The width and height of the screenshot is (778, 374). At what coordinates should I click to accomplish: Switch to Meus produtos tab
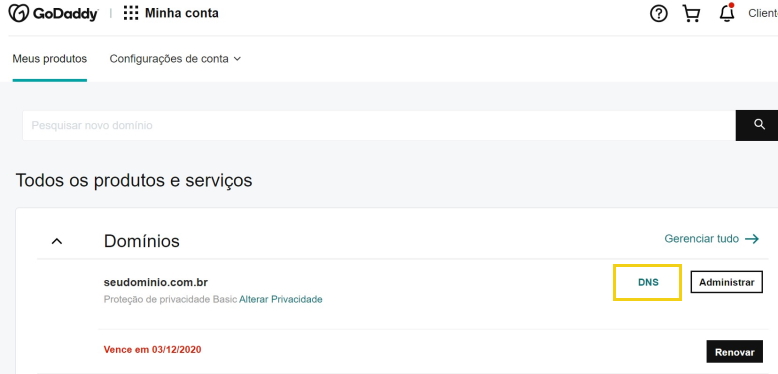(50, 59)
